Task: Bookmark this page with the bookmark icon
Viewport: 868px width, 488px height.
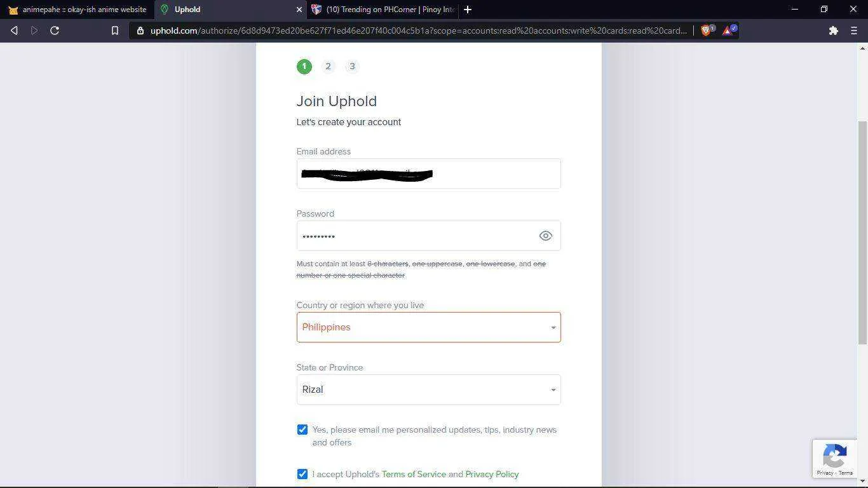Action: tap(115, 30)
